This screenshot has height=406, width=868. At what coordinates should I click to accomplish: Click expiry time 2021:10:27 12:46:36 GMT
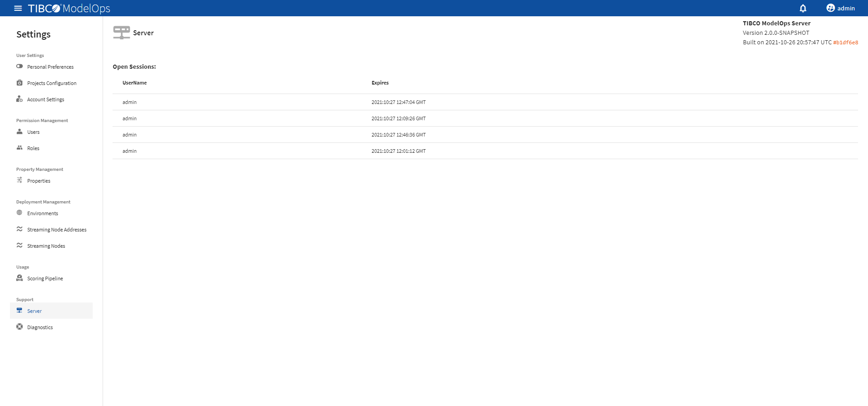coord(399,135)
